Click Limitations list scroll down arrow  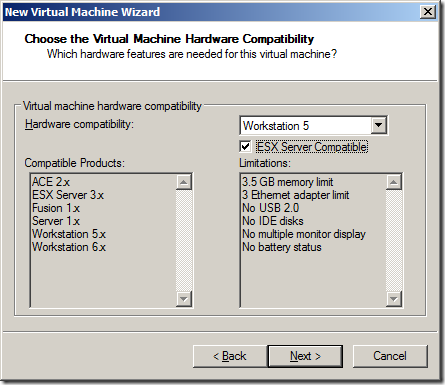[x=394, y=299]
